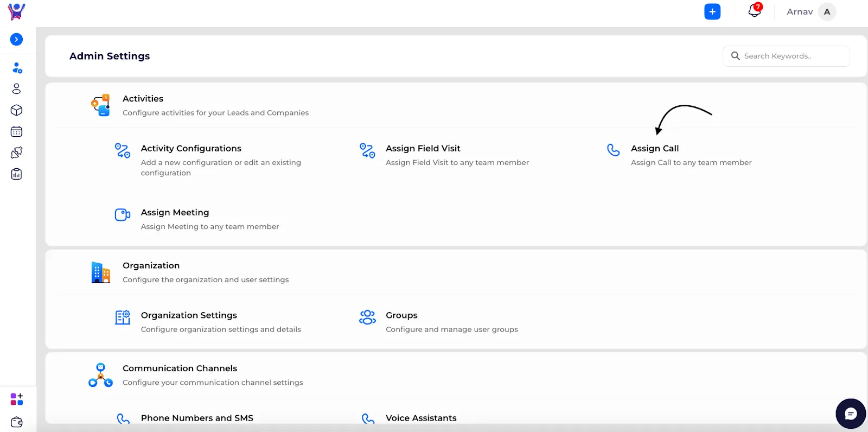Open the user settings gear sidebar icon
The height and width of the screenshot is (432, 868).
(17, 68)
